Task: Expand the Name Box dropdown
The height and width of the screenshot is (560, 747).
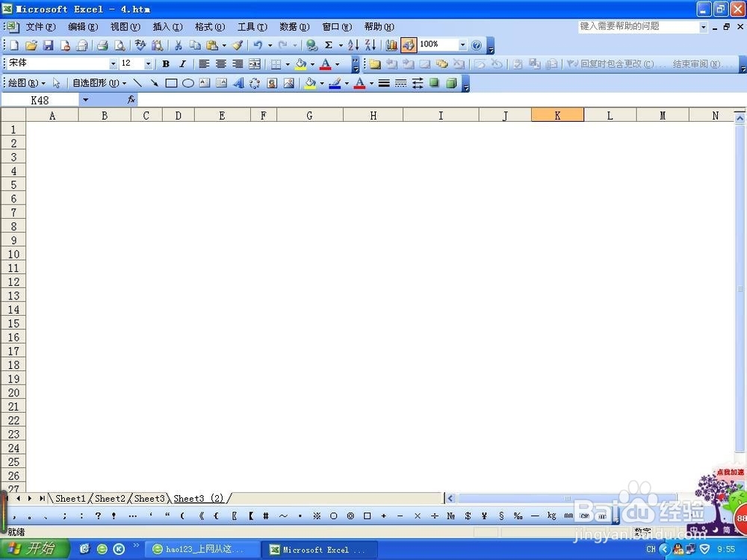Action: point(85,100)
